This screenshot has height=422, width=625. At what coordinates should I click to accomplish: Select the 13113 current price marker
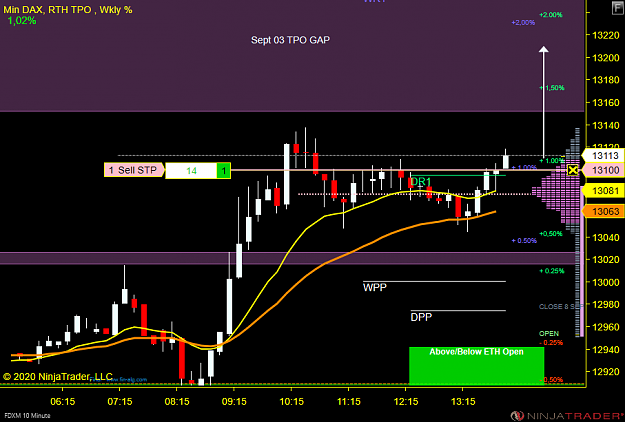[604, 155]
